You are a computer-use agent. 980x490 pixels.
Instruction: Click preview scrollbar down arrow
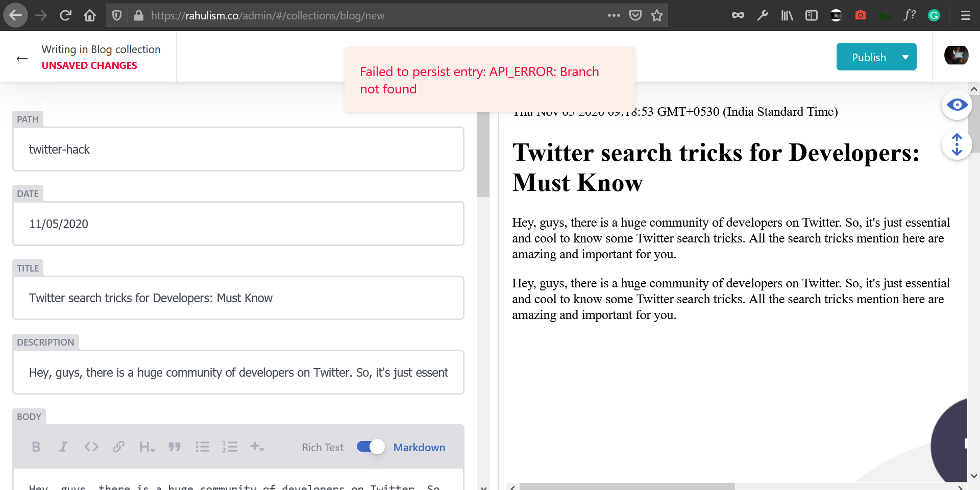coord(974,476)
